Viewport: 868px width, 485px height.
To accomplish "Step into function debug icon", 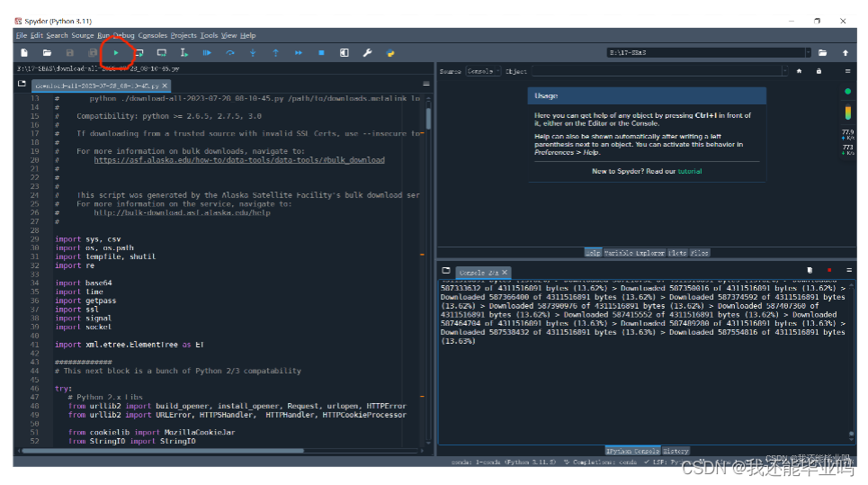I will [253, 52].
